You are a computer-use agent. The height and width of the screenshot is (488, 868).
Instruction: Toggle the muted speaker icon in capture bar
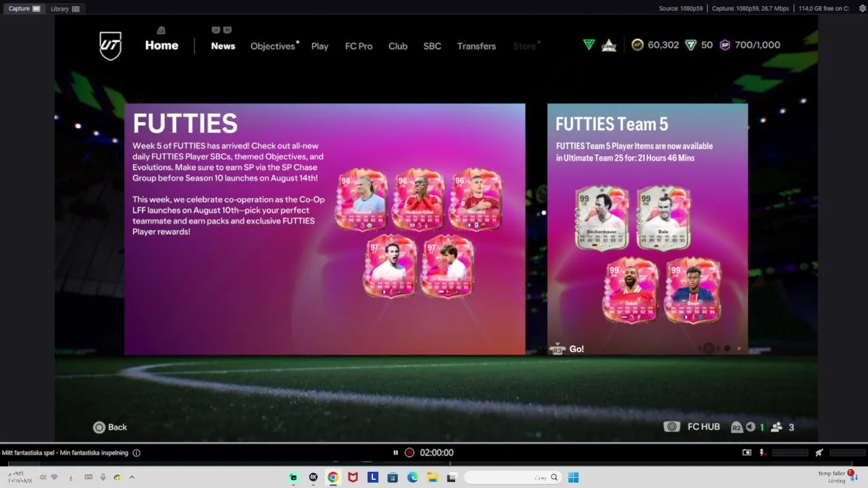819,453
